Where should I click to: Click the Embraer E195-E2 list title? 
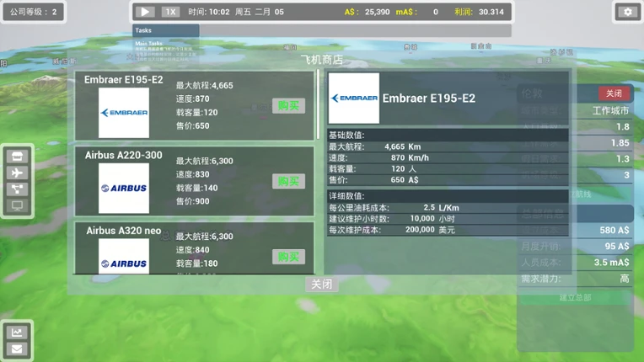click(124, 79)
